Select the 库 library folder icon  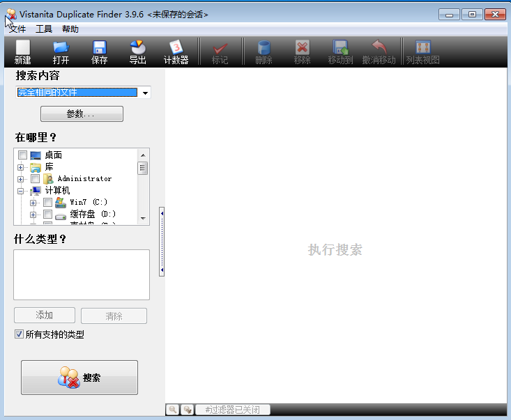pyautogui.click(x=36, y=167)
